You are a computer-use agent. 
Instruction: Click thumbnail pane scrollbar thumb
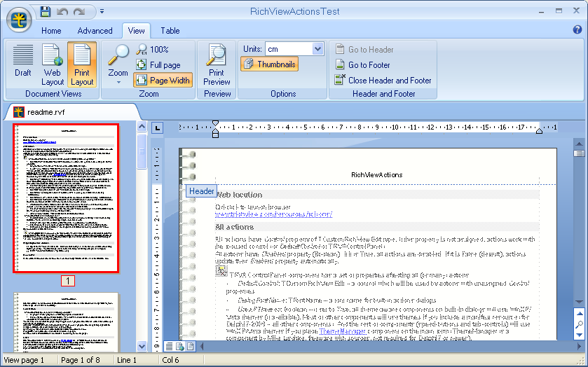pyautogui.click(x=142, y=151)
